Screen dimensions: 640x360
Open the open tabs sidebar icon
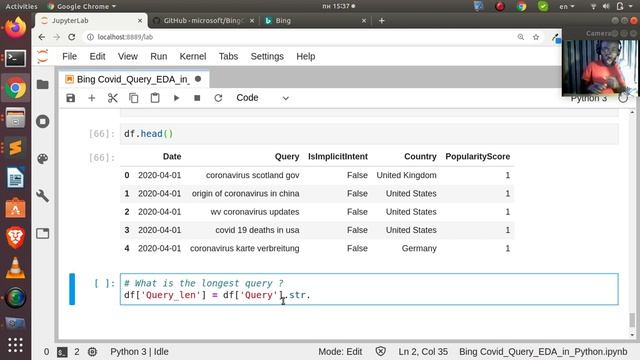pyautogui.click(x=43, y=233)
